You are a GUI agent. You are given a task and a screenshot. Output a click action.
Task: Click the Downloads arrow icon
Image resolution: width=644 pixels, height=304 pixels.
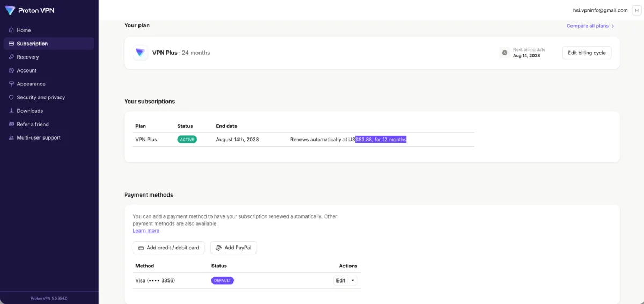coord(11,111)
